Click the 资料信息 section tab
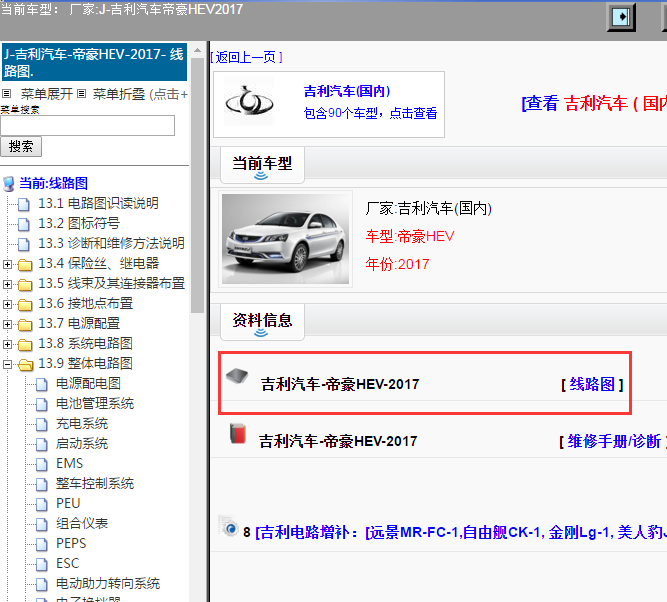 262,322
